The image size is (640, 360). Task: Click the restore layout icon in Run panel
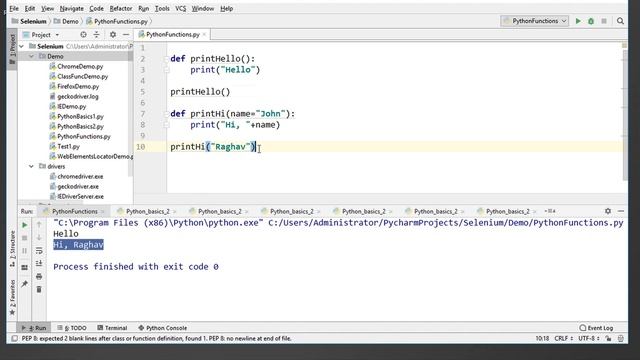coord(24,267)
